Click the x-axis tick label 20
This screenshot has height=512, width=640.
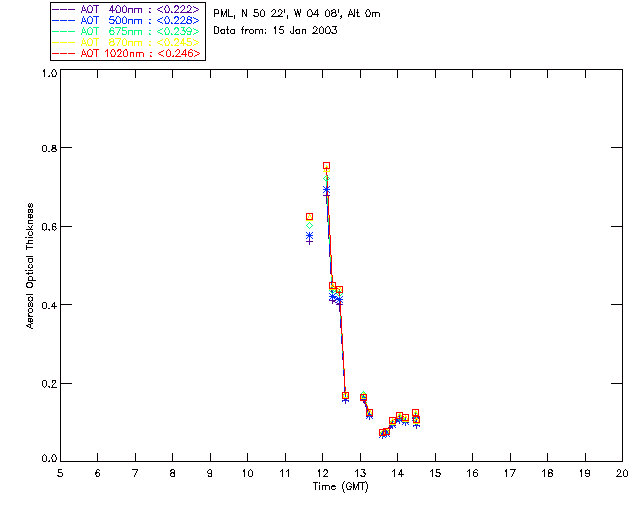pyautogui.click(x=622, y=473)
